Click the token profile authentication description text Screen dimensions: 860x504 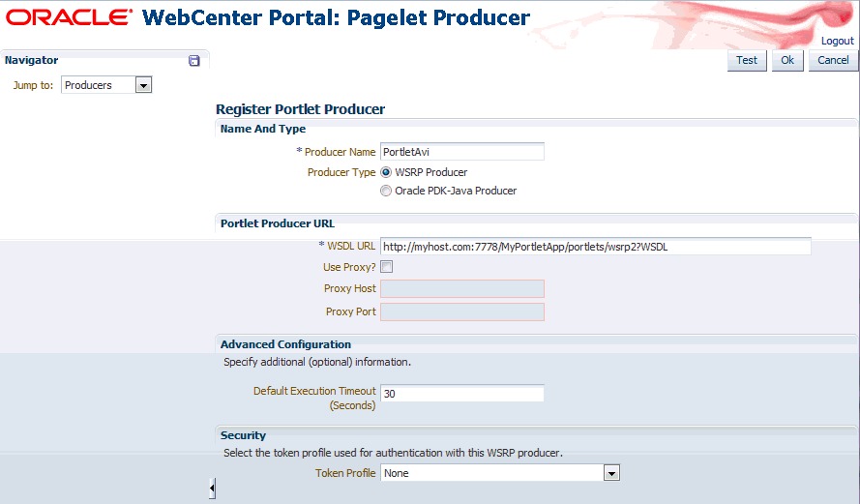tap(394, 453)
